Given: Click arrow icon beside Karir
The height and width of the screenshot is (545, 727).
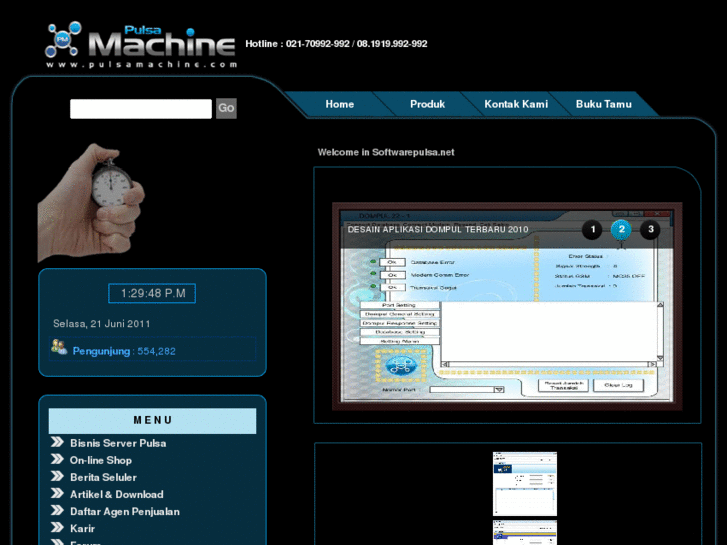Looking at the screenshot, I should (57, 527).
